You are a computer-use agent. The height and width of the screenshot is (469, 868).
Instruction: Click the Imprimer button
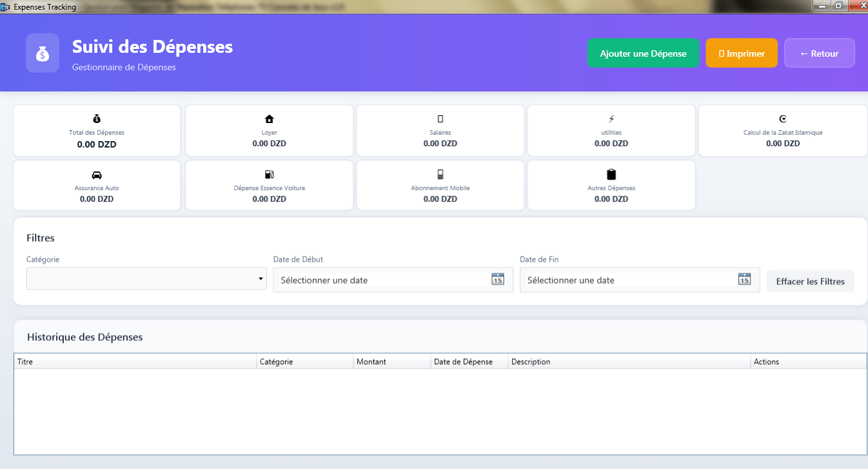pos(741,53)
